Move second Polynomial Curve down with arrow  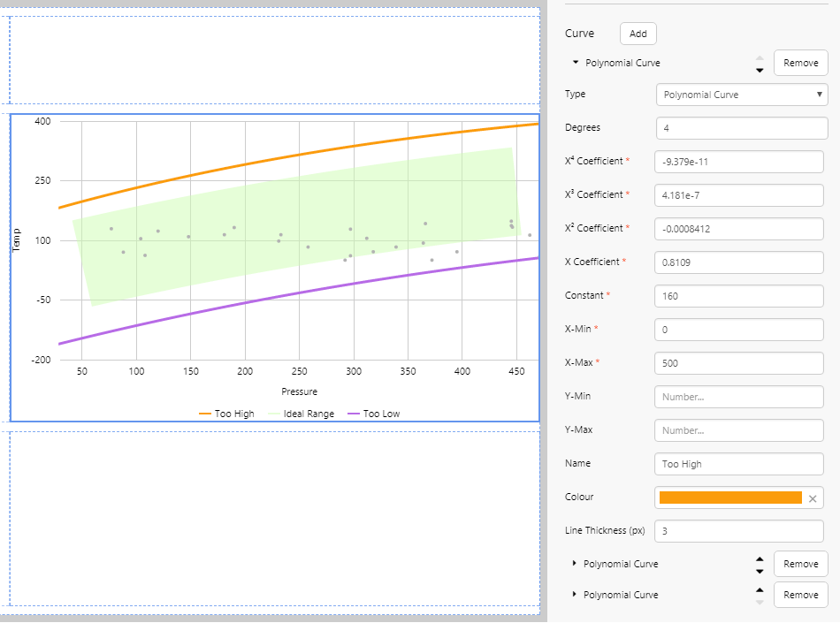(x=760, y=571)
